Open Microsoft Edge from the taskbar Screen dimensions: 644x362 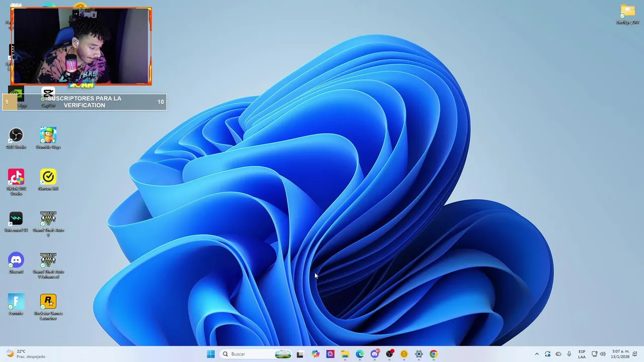pyautogui.click(x=360, y=354)
